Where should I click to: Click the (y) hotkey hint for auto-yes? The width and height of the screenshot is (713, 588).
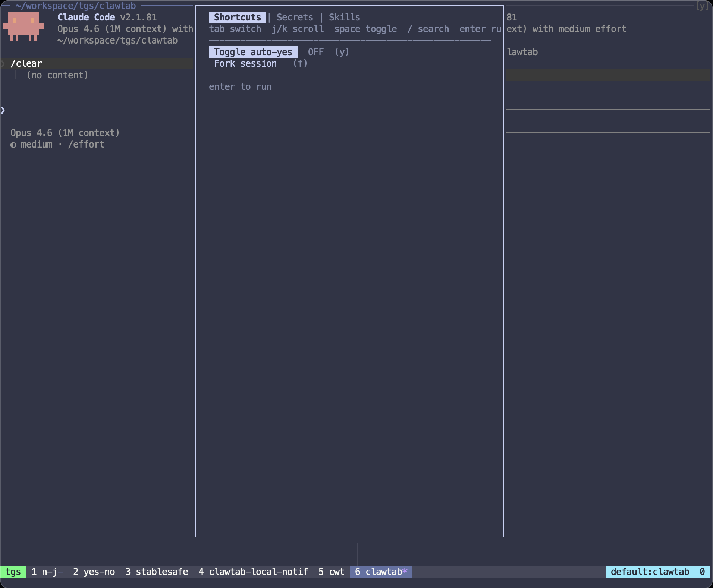click(342, 52)
